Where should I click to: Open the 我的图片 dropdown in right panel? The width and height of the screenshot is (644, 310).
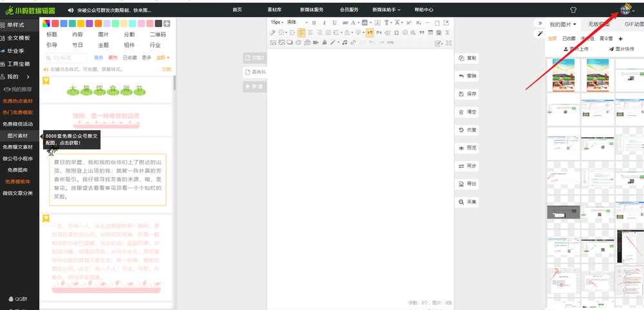(563, 24)
